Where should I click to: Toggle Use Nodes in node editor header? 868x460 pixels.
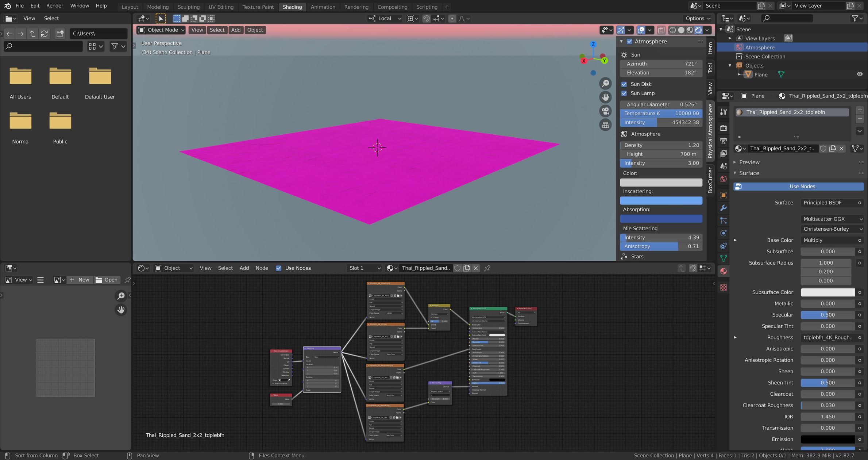[279, 268]
